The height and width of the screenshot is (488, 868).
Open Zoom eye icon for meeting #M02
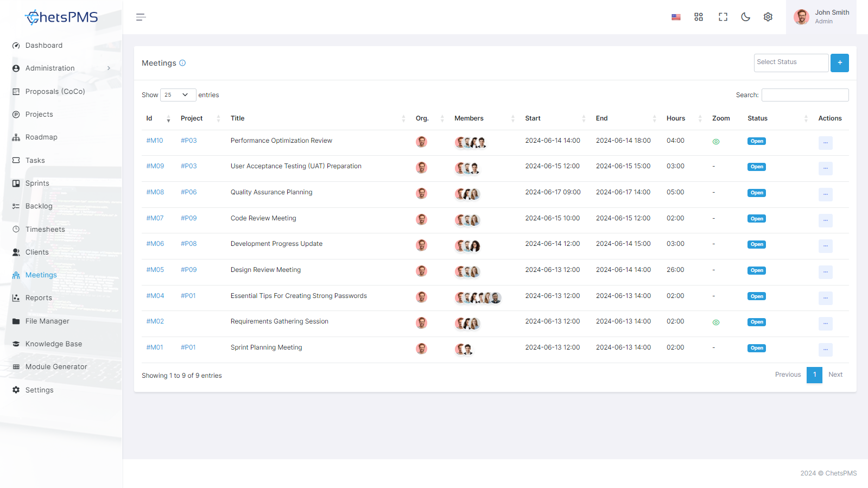716,322
